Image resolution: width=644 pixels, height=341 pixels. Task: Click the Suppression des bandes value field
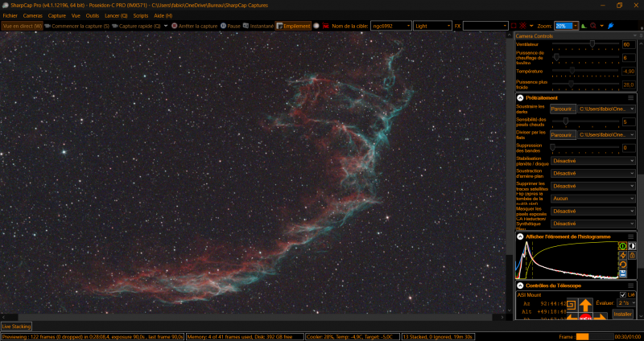pos(629,148)
